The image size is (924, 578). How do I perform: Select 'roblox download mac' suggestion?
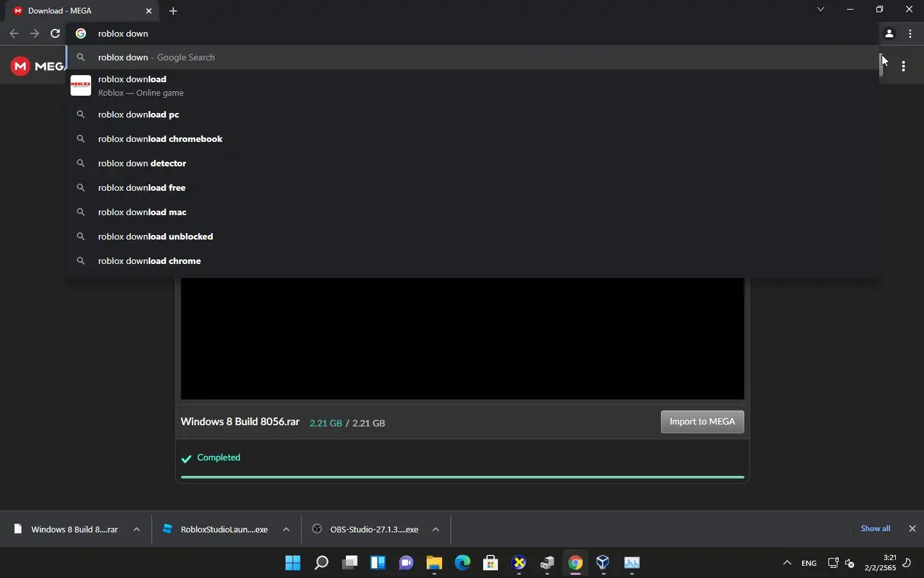(472, 212)
